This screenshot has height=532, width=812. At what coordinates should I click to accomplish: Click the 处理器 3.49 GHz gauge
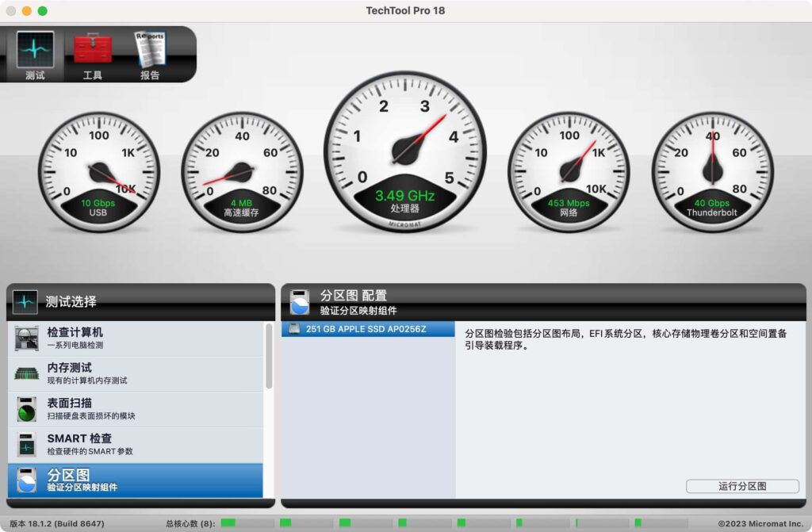coord(405,151)
